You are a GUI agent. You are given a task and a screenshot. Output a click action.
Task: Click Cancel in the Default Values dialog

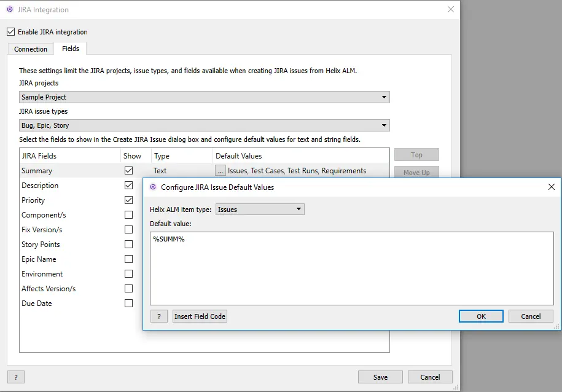coord(531,316)
